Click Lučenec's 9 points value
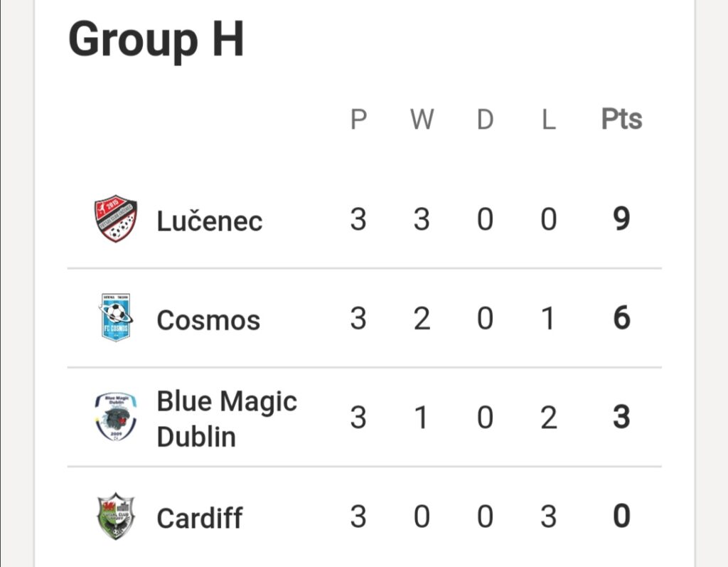The width and height of the screenshot is (728, 567). point(621,219)
